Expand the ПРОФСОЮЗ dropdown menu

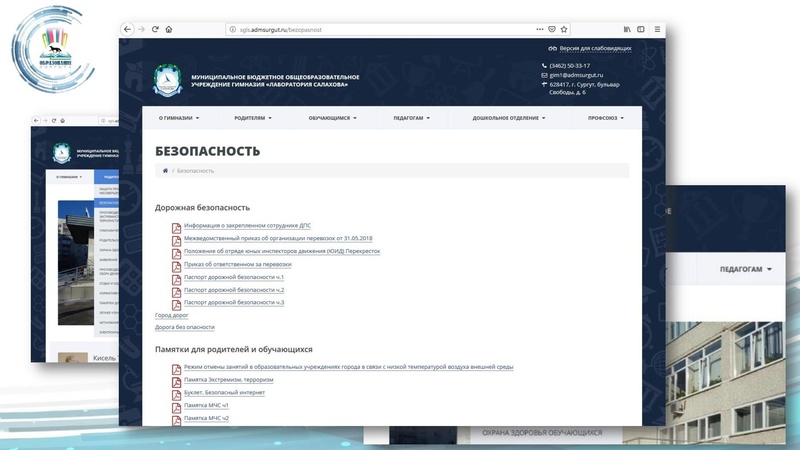tap(606, 118)
